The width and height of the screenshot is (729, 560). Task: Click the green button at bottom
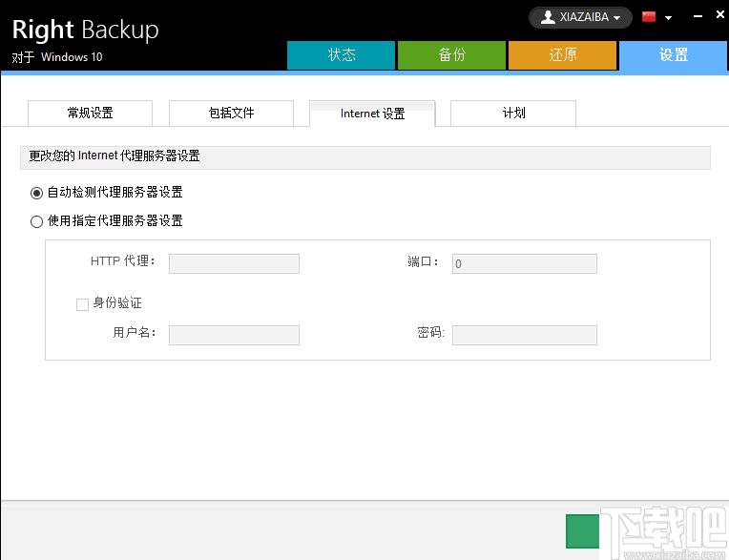click(x=582, y=531)
